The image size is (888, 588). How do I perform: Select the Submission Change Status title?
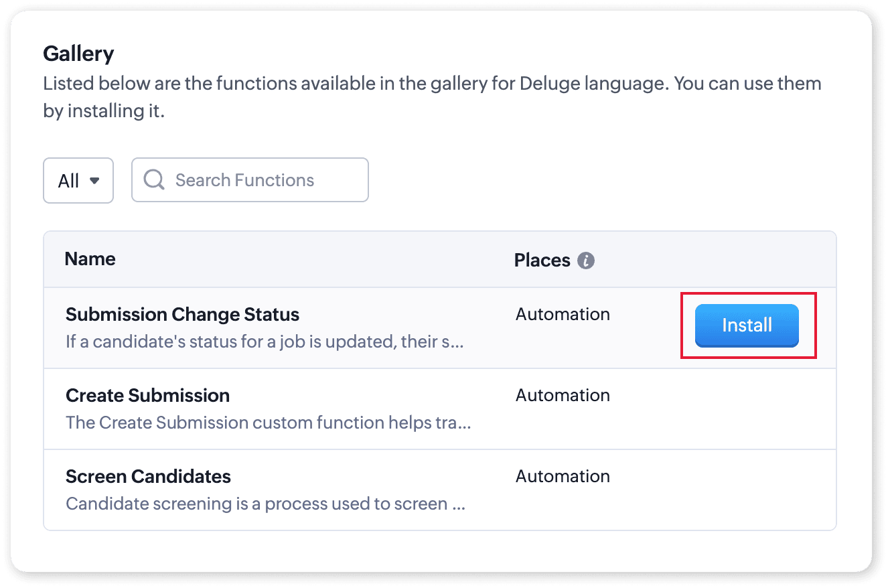click(182, 315)
